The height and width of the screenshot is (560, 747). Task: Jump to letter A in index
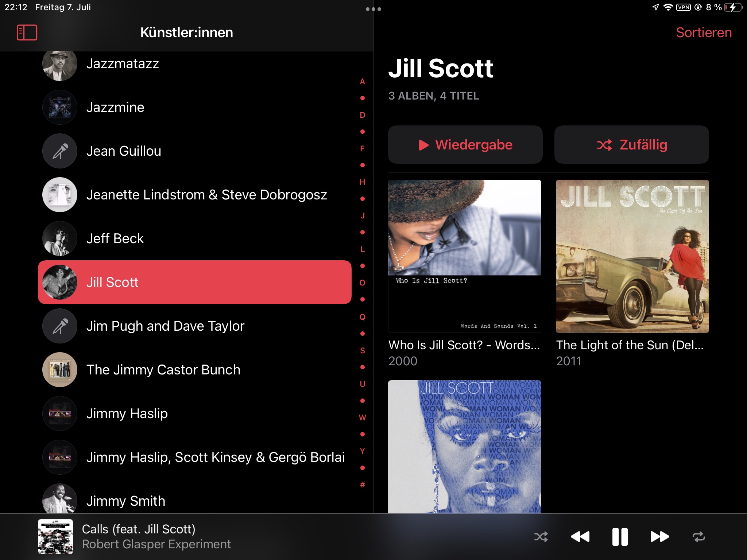(x=362, y=81)
